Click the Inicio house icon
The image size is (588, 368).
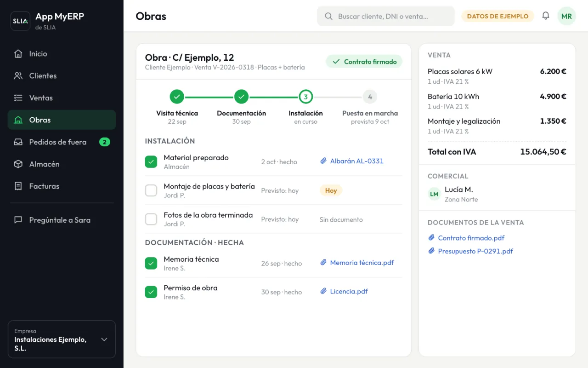click(18, 54)
